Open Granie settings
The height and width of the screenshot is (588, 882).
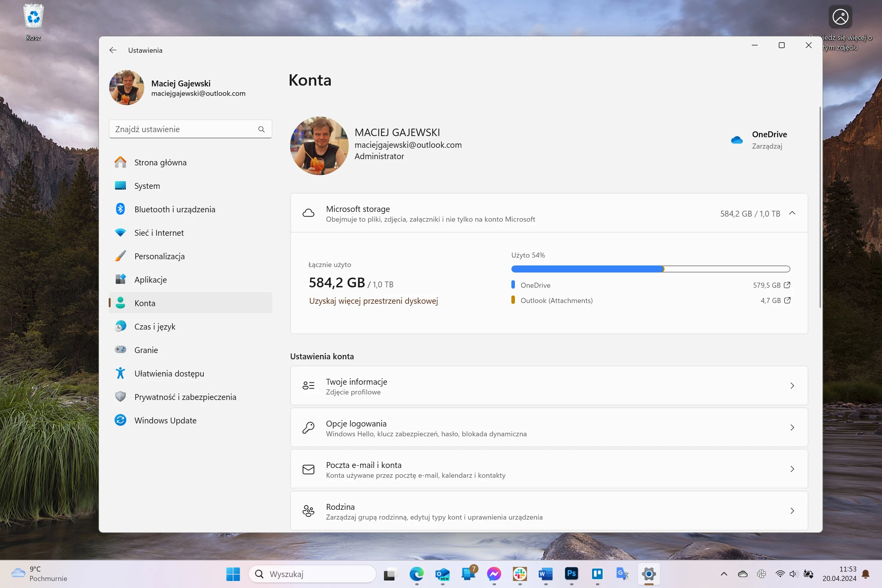point(190,350)
